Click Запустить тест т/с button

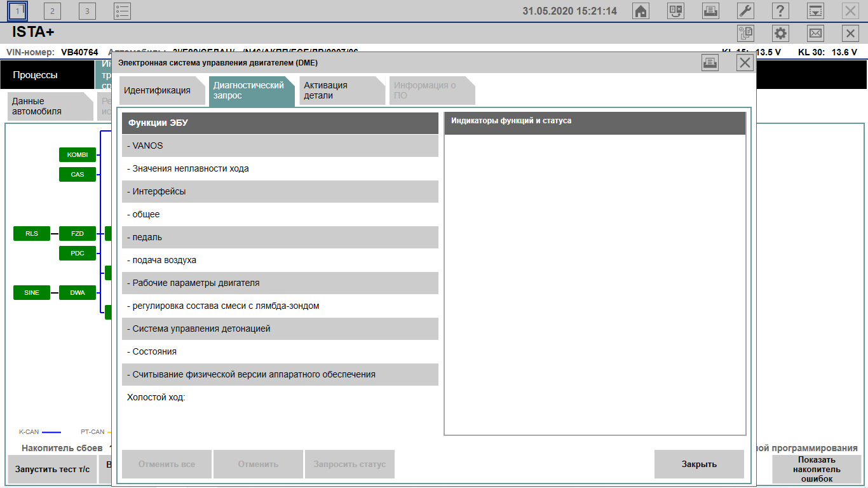(52, 470)
